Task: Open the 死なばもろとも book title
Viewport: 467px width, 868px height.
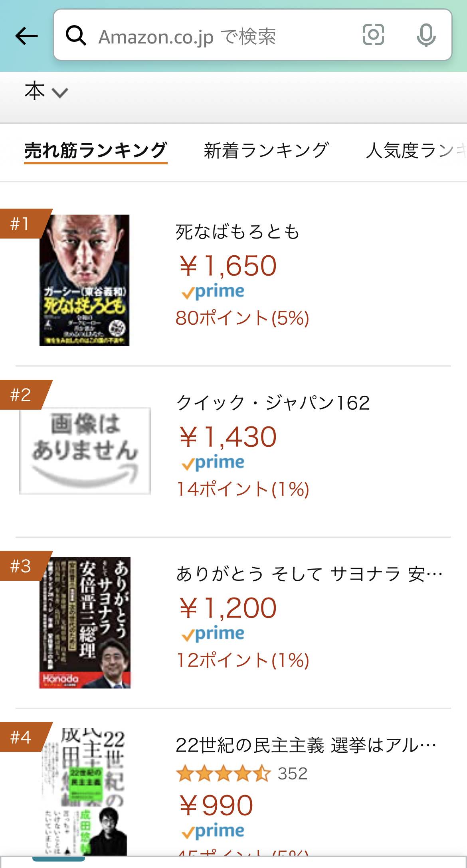Action: click(237, 232)
